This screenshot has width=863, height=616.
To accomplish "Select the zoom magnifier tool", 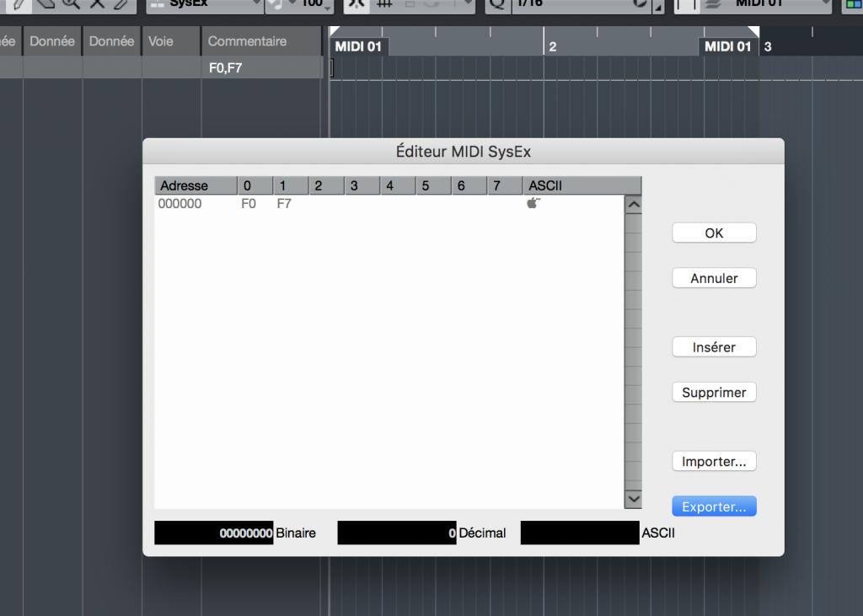I will click(x=70, y=3).
